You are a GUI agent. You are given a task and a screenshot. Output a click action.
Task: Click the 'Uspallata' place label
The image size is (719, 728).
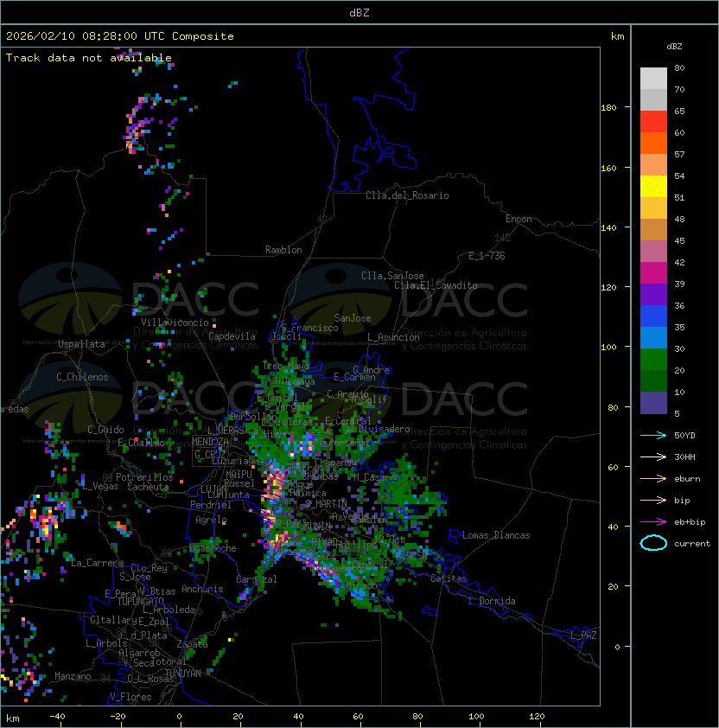tap(81, 344)
